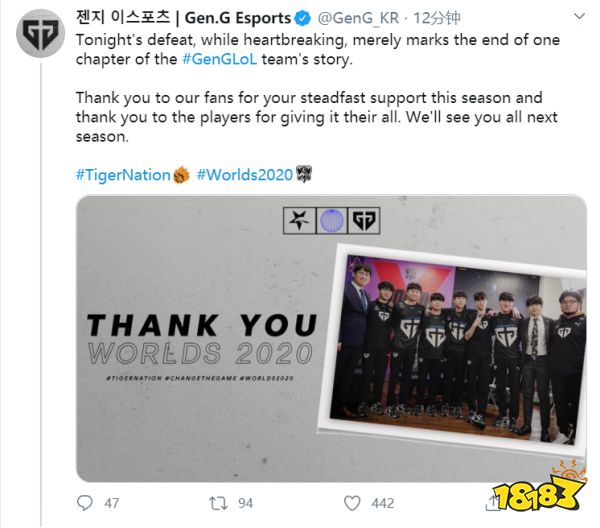Open tweet options chevron menu

[x=580, y=16]
